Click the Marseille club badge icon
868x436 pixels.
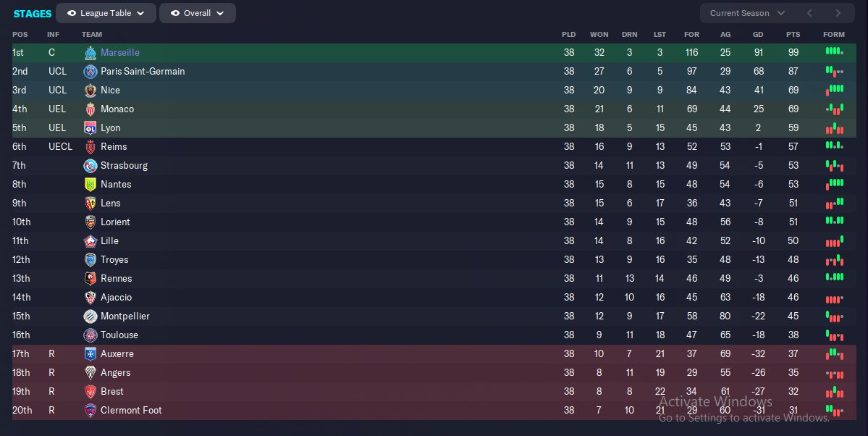pos(90,53)
